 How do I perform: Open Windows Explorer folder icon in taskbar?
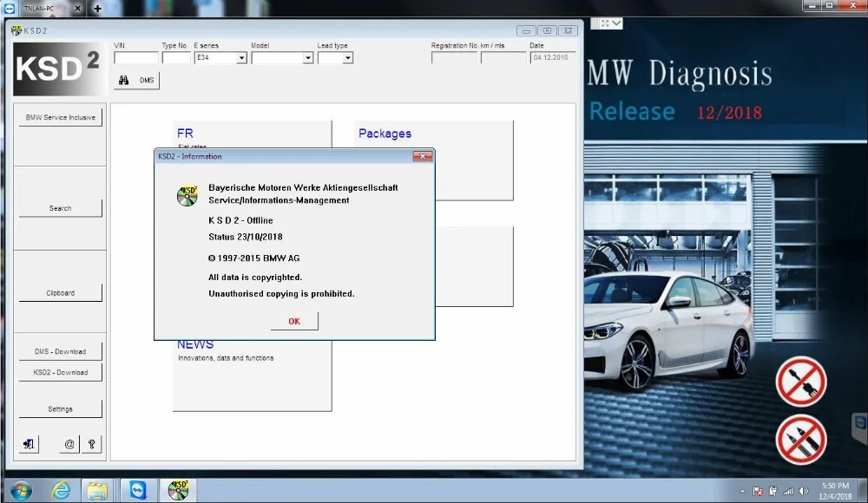97,490
